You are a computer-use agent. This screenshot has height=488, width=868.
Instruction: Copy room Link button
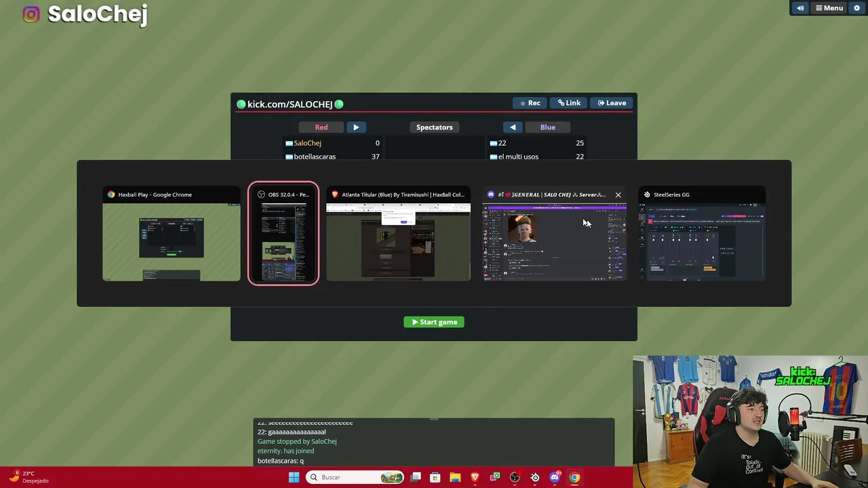click(x=569, y=103)
